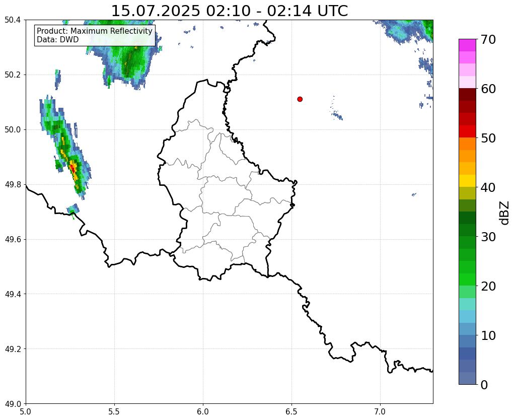Click the 'Data: DWD' legend text
The image size is (515, 420).
point(58,40)
